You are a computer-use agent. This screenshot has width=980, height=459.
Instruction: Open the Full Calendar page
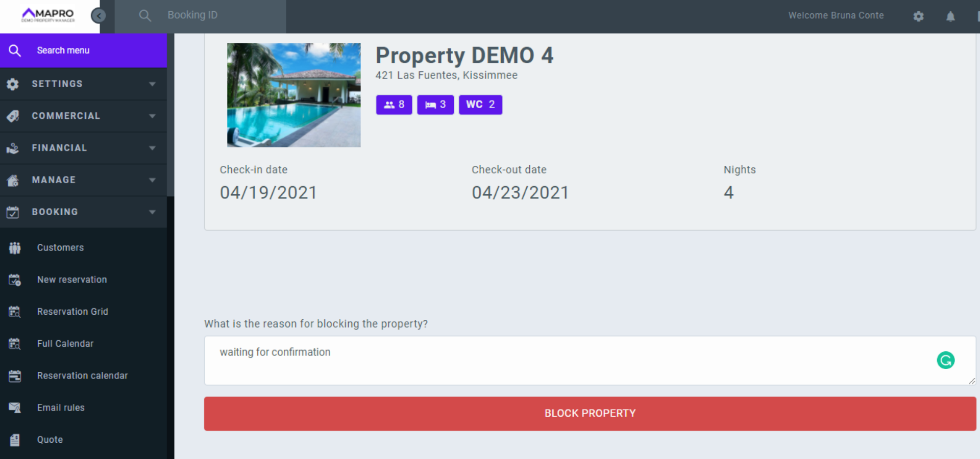pyautogui.click(x=65, y=344)
